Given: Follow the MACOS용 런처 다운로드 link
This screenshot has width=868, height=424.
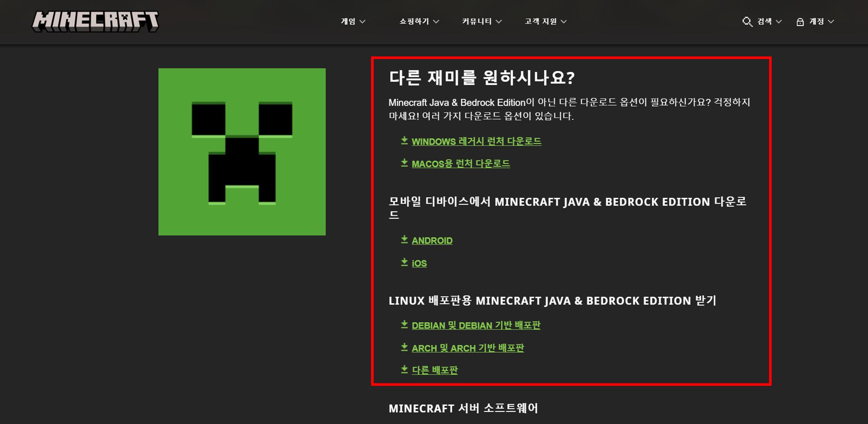Looking at the screenshot, I should pyautogui.click(x=461, y=164).
